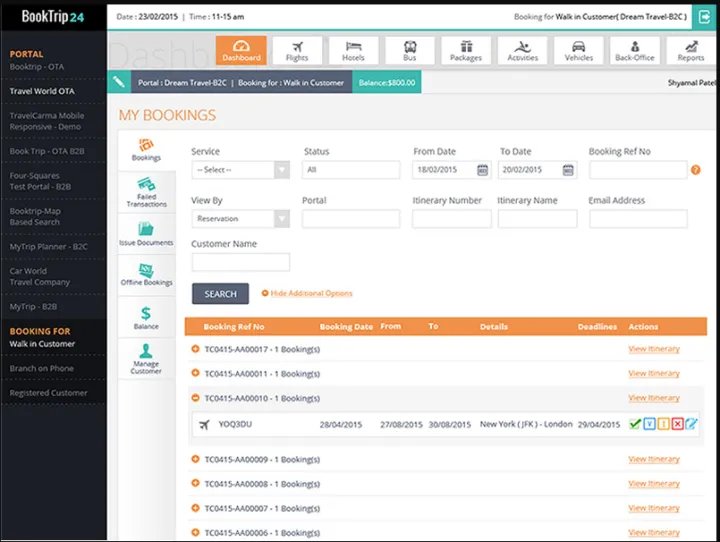Click the green checkmark confirm icon
This screenshot has width=720, height=542.
tap(634, 424)
